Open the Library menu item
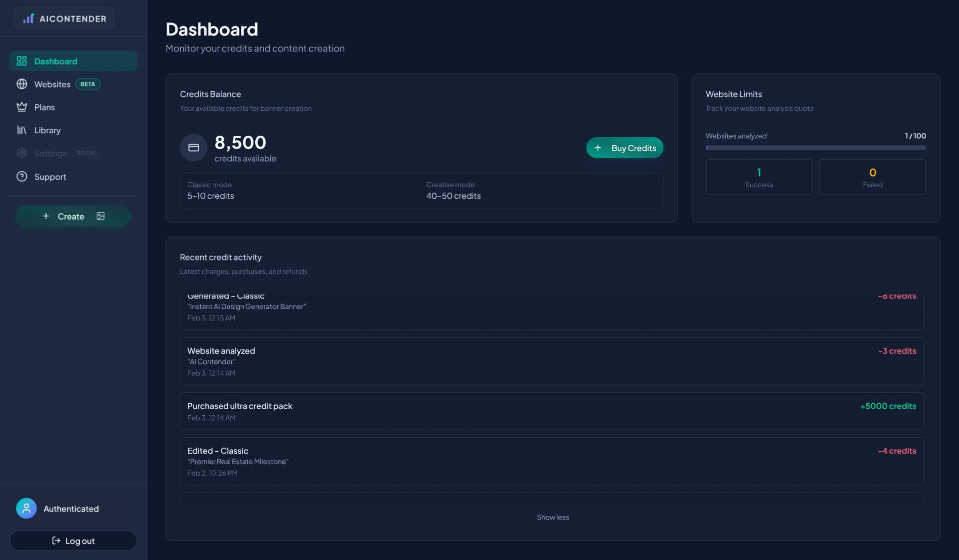Image resolution: width=959 pixels, height=560 pixels. [47, 130]
